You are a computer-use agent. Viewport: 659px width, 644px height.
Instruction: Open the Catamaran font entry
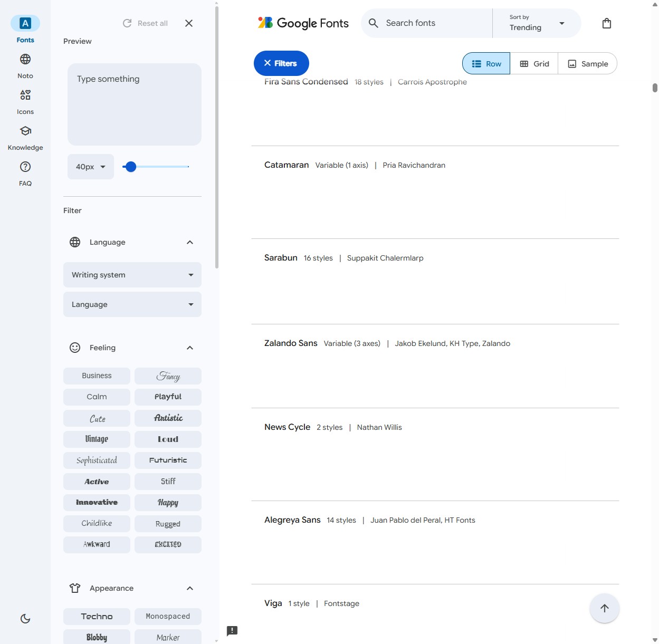tap(435, 193)
